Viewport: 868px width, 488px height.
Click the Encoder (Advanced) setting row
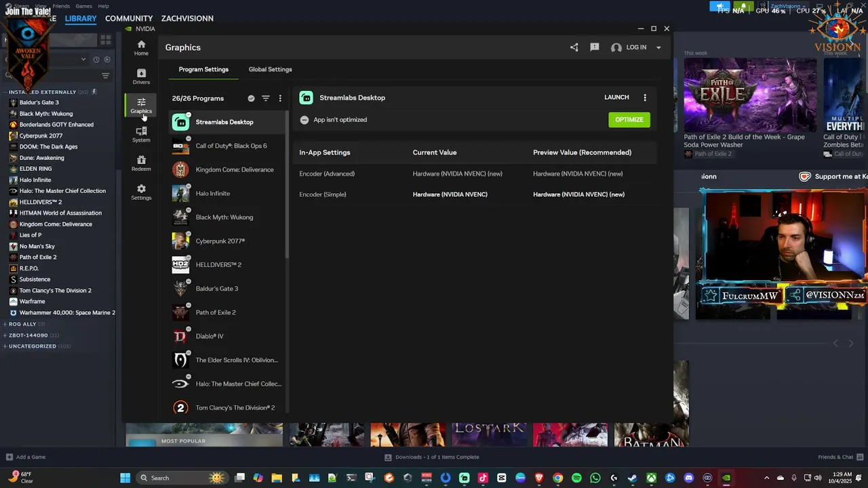point(475,174)
